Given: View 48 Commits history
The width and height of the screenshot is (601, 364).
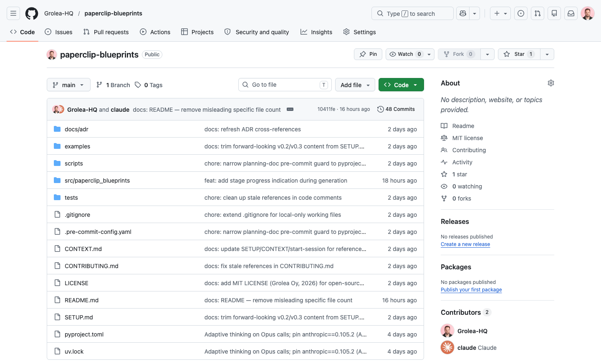Looking at the screenshot, I should 396,109.
